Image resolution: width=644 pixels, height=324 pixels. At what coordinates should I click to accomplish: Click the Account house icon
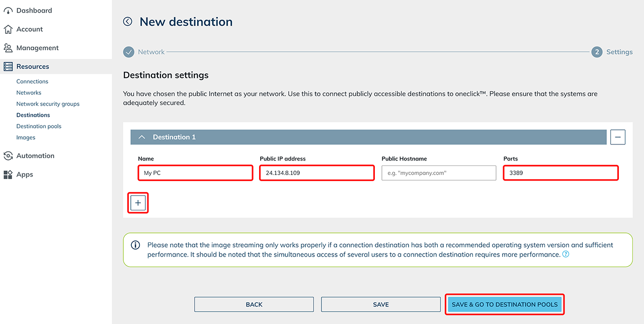pyautogui.click(x=8, y=29)
